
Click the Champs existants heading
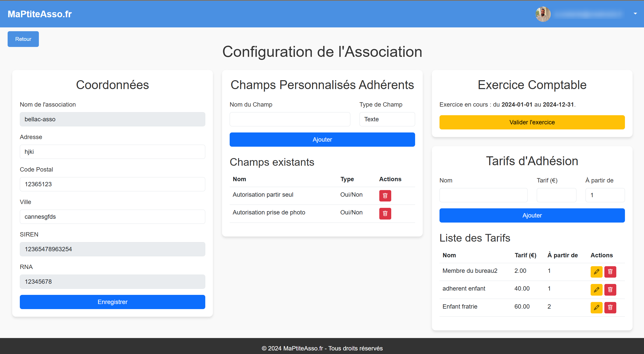(272, 162)
